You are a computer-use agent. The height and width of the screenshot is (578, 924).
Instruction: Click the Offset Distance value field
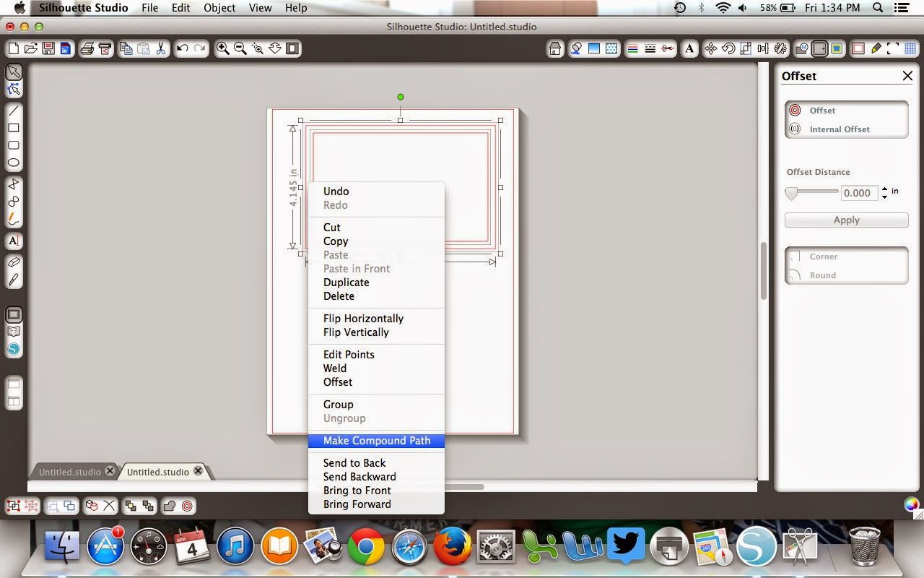[858, 193]
